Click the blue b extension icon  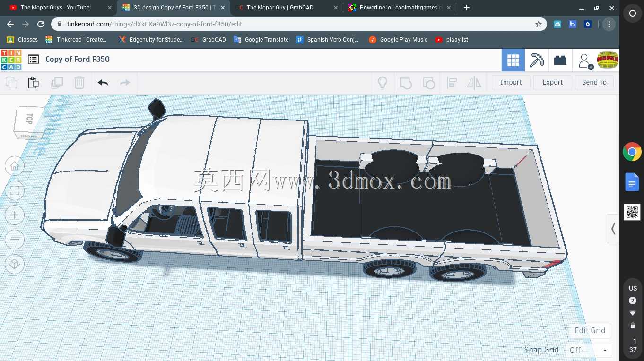(573, 24)
